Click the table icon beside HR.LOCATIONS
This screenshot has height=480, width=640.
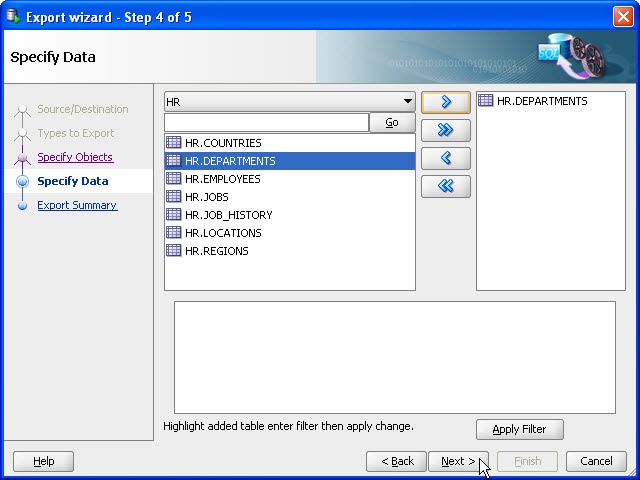pos(173,232)
